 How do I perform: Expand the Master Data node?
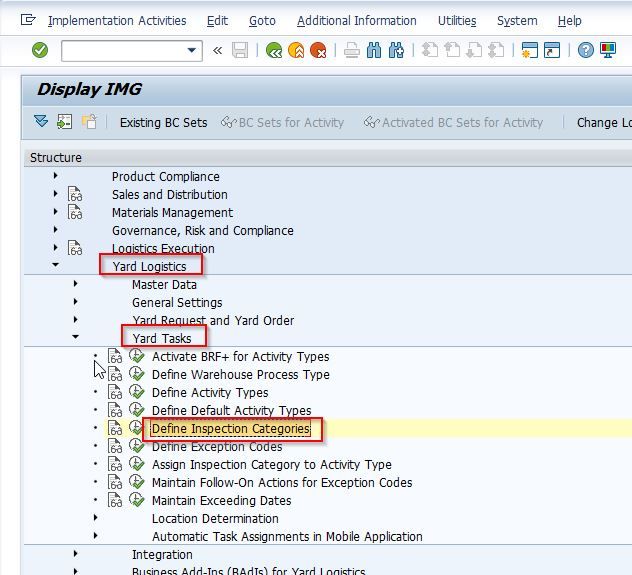point(75,284)
